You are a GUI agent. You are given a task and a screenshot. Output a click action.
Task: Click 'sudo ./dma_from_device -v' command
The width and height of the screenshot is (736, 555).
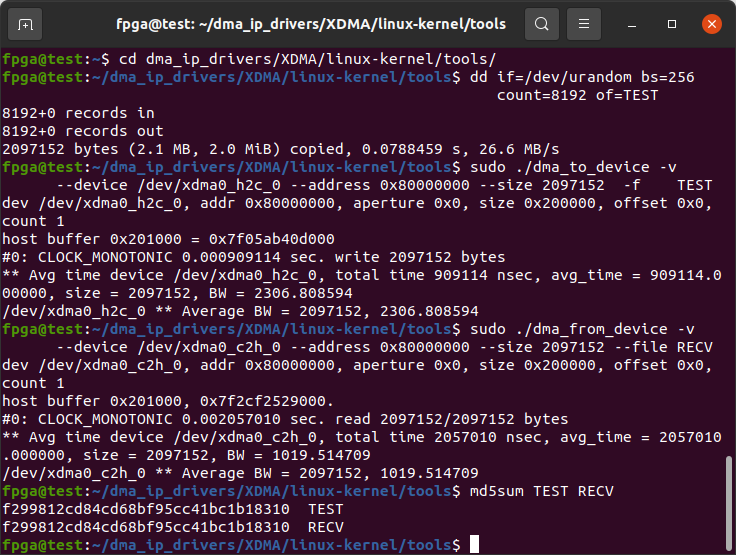pos(582,329)
